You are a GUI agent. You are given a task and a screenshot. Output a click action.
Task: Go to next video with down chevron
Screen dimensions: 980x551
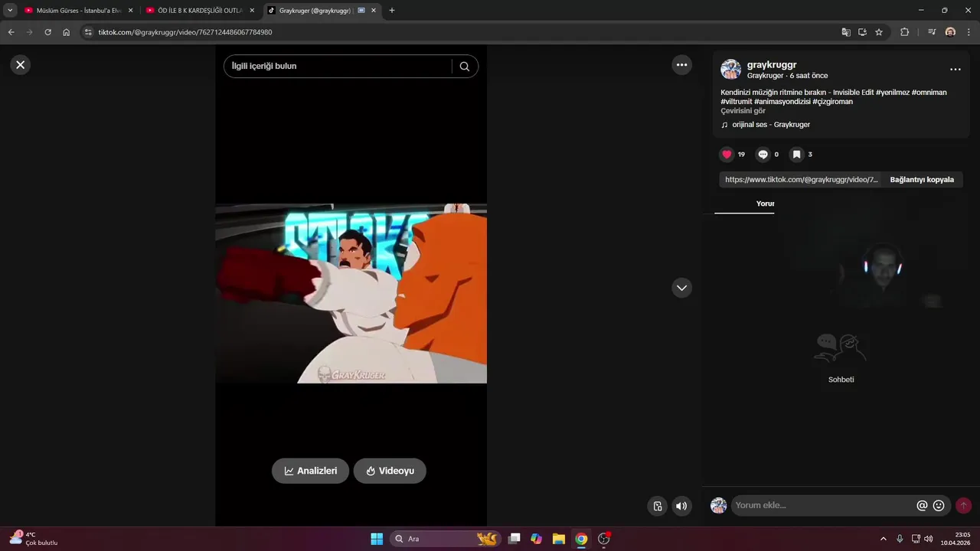coord(681,288)
